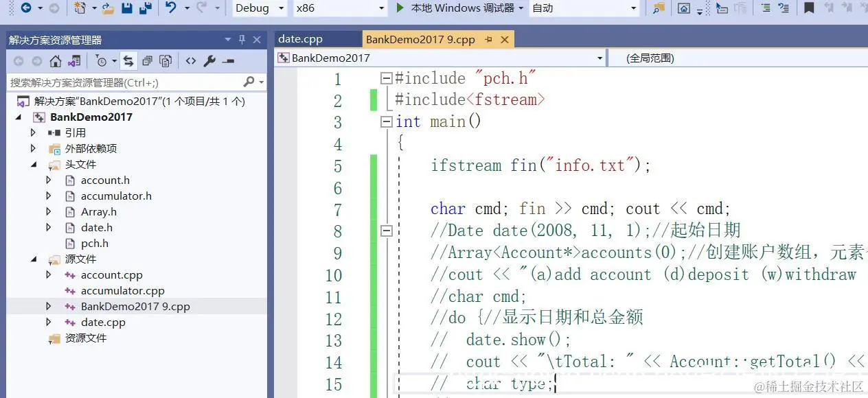
Task: Click the New Project toolbar icon
Action: click(80, 8)
